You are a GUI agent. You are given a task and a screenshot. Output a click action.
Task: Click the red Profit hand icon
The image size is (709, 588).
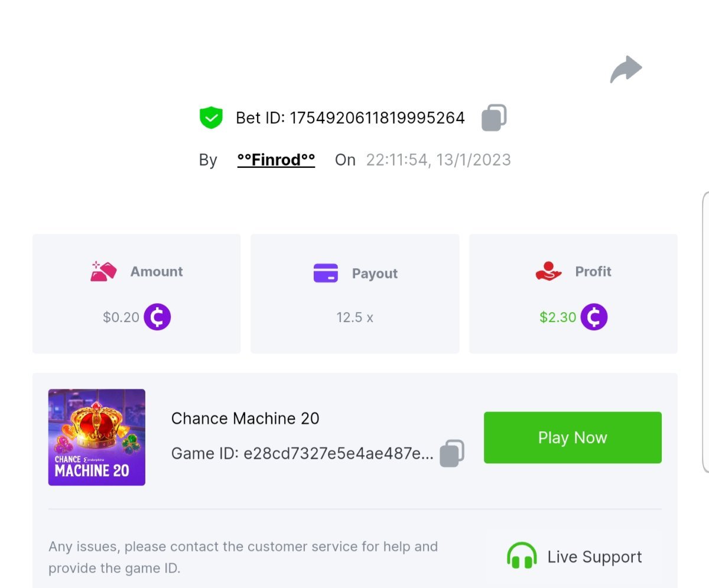click(548, 272)
